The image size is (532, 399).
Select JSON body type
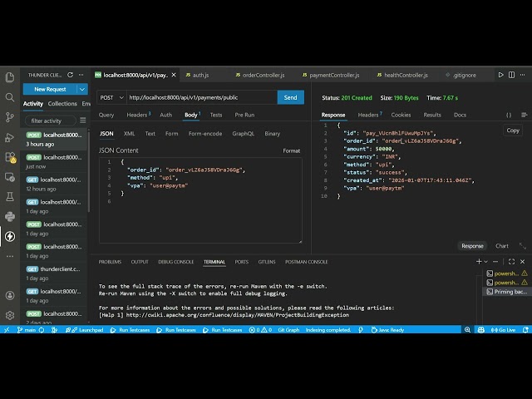pyautogui.click(x=106, y=133)
